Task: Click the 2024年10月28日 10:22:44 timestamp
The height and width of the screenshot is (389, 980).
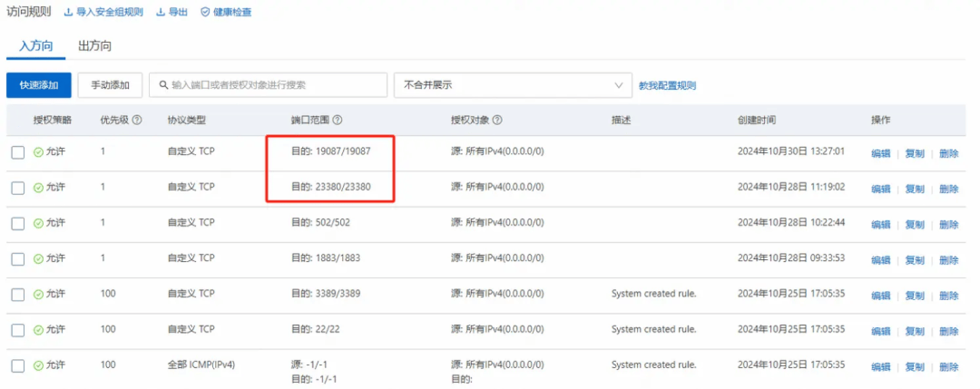Action: pos(791,223)
